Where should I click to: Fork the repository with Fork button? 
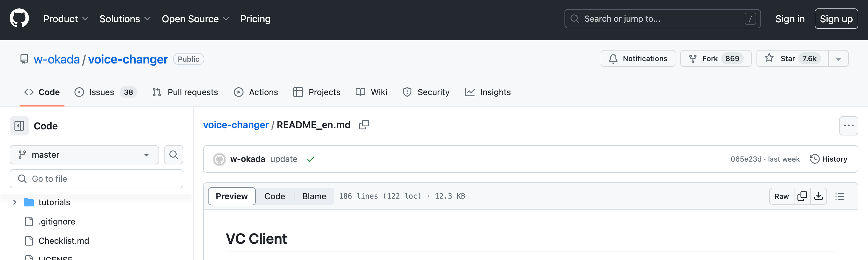(x=716, y=58)
